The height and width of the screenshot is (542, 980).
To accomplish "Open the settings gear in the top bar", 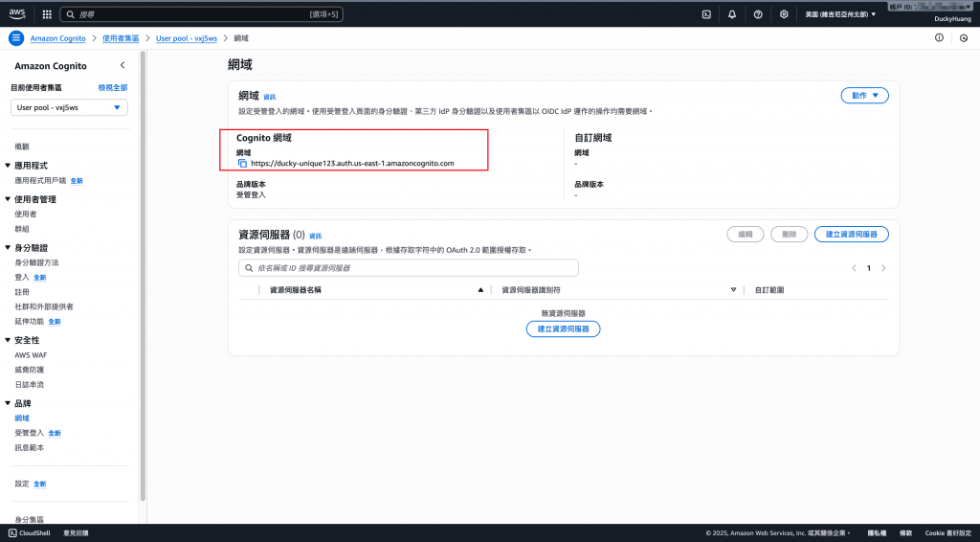I will click(x=784, y=14).
